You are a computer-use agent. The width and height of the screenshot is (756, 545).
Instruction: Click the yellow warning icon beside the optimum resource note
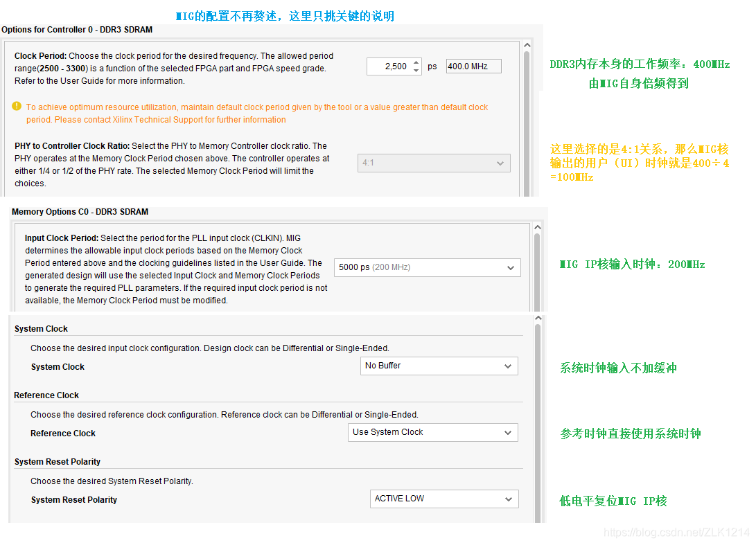(17, 106)
